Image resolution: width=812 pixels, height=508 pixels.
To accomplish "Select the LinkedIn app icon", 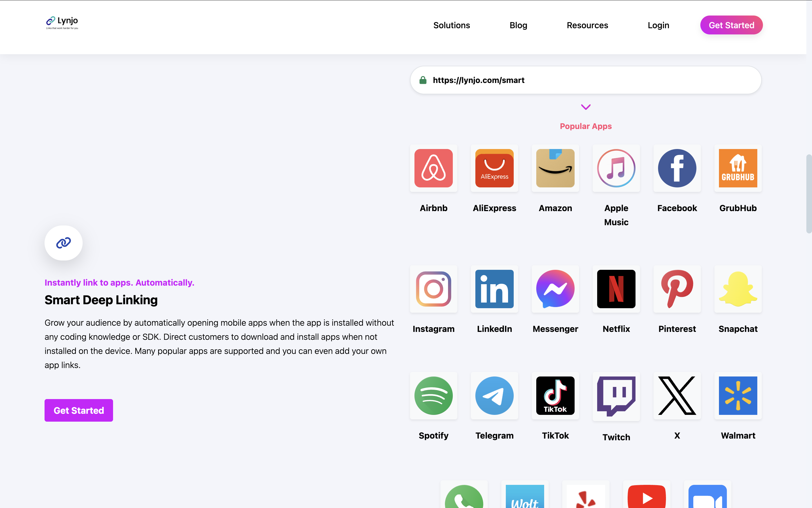I will pyautogui.click(x=495, y=289).
